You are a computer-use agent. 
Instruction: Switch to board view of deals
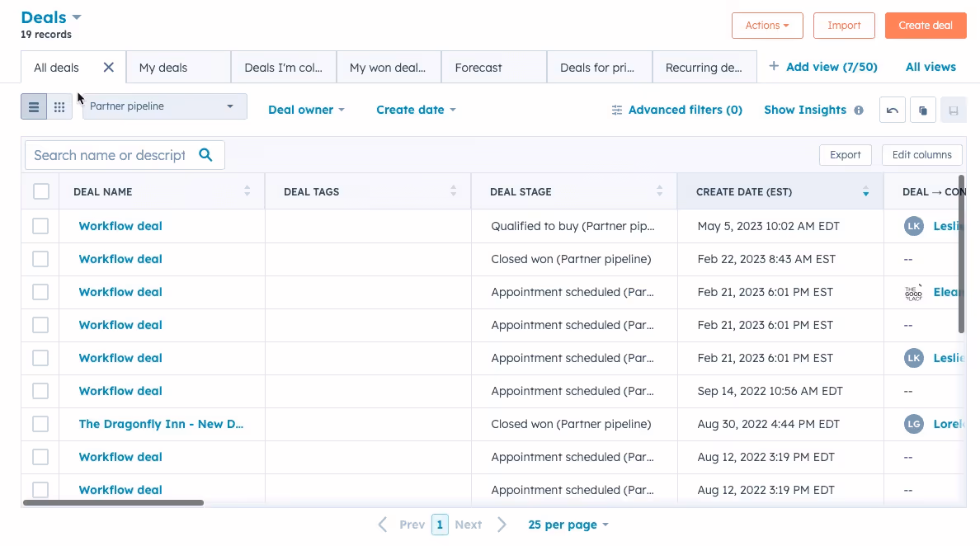(59, 106)
